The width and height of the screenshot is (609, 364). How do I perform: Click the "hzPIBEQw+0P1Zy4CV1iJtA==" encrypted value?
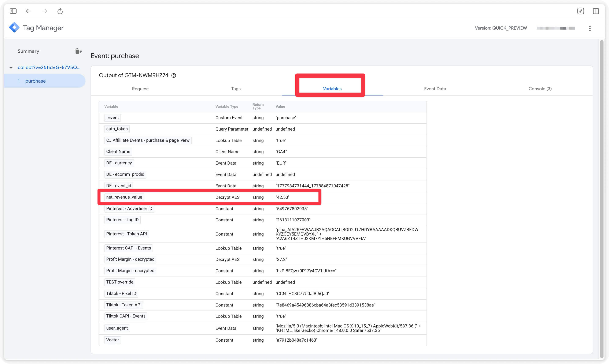[x=306, y=271]
